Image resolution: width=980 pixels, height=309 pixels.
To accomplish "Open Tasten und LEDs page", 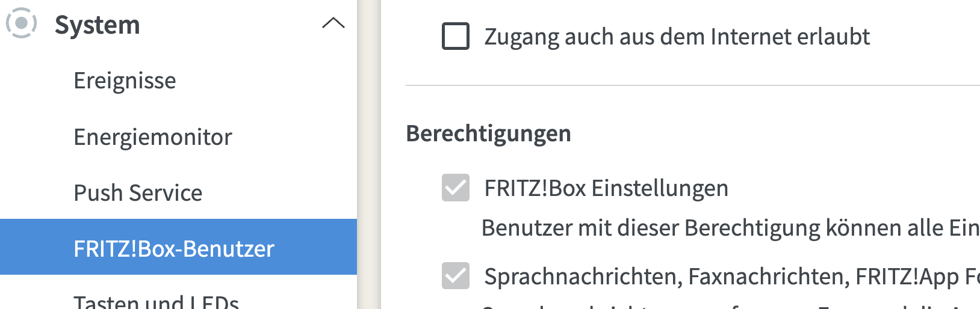I will 156,301.
